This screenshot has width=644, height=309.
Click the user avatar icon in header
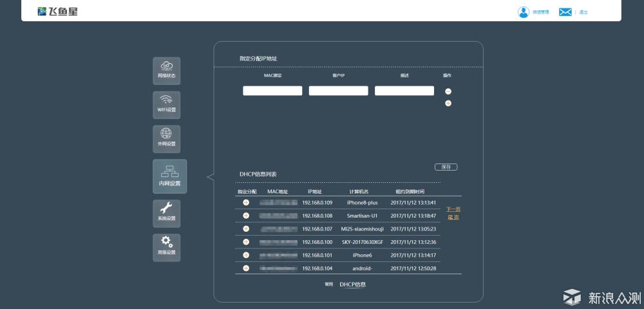[x=524, y=12]
